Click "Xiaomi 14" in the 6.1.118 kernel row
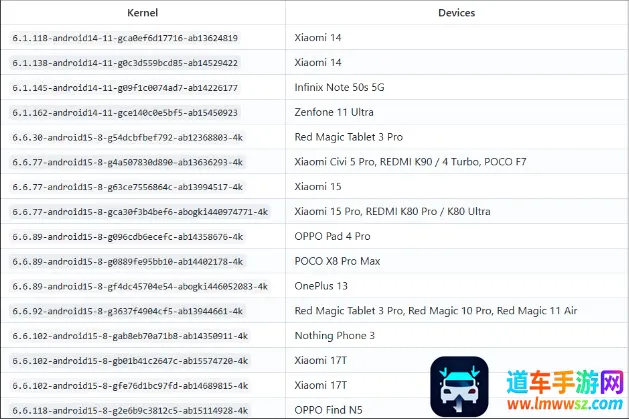 tap(318, 38)
